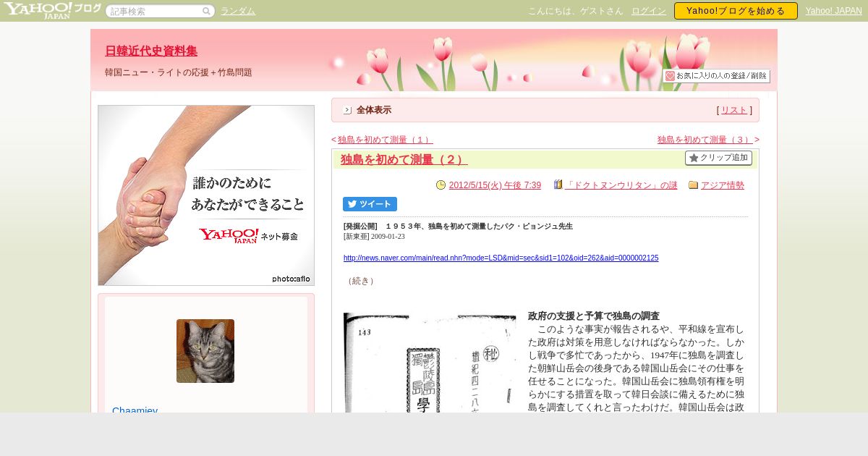Click the arrow icon beside 全体表示

click(x=347, y=110)
